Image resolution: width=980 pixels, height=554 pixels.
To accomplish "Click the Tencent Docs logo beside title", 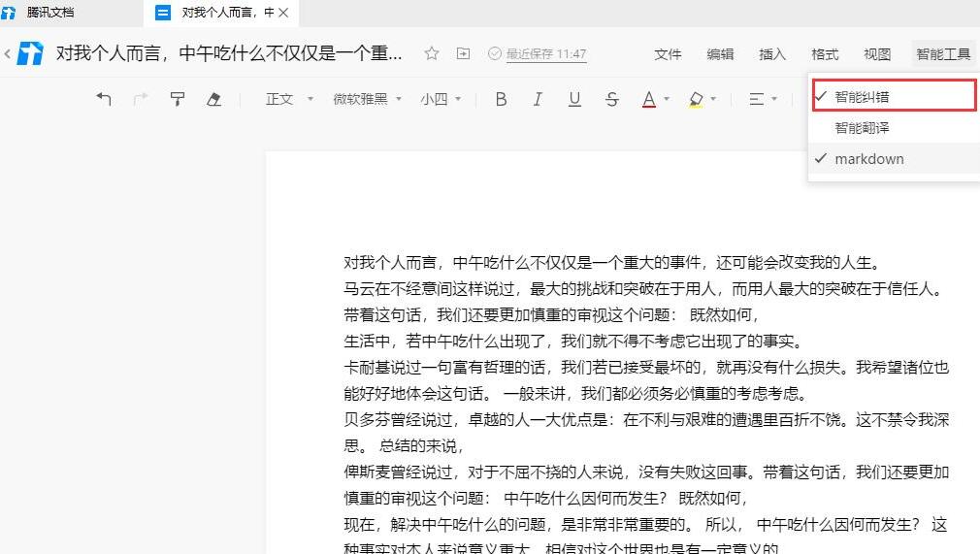I will tap(30, 53).
